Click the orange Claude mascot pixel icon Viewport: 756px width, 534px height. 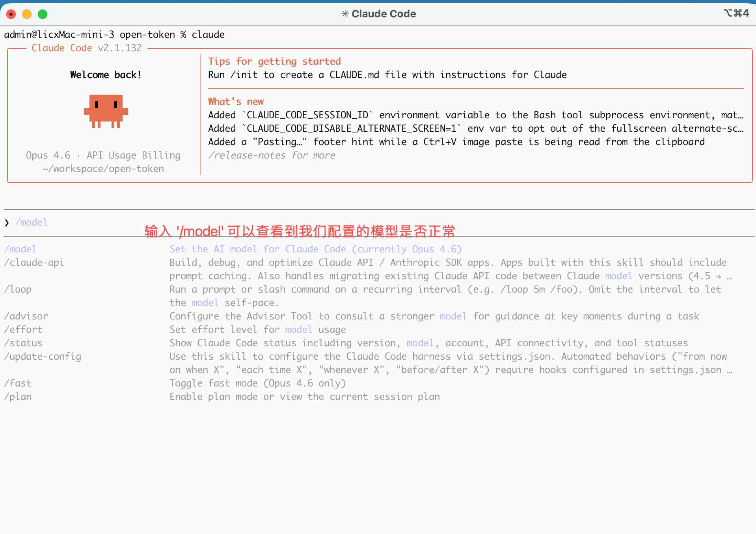click(x=106, y=111)
